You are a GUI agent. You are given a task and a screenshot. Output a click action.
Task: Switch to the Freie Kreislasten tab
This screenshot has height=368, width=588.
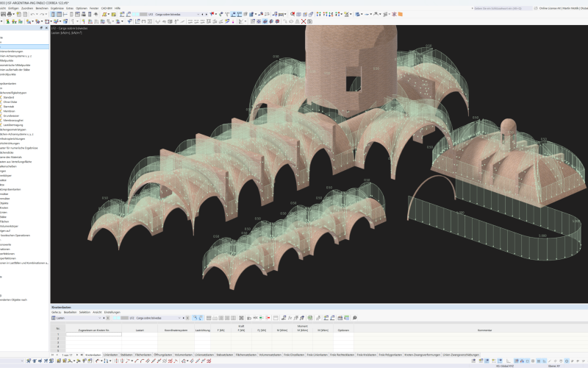[x=366, y=355]
